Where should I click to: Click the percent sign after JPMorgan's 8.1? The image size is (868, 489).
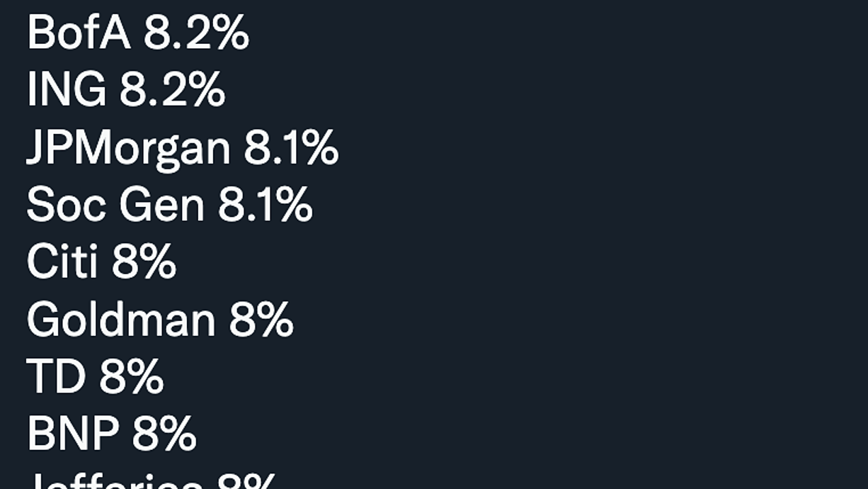tap(321, 148)
